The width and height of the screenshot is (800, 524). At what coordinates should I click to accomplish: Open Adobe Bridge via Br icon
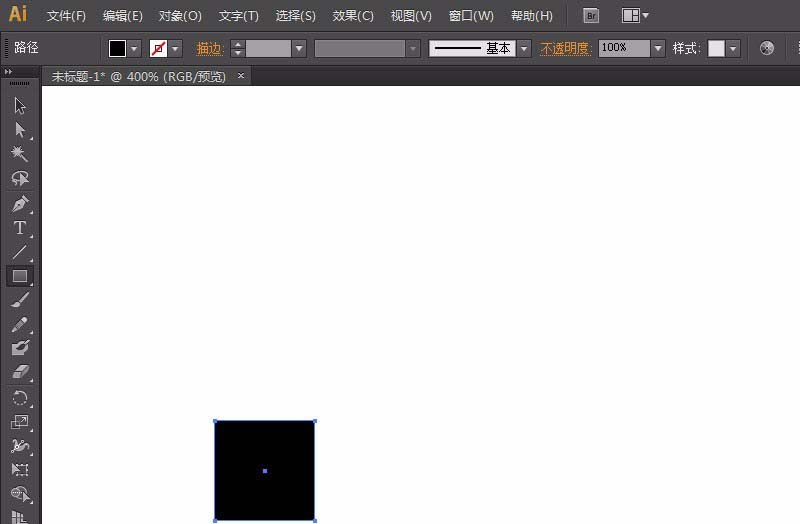[x=591, y=16]
